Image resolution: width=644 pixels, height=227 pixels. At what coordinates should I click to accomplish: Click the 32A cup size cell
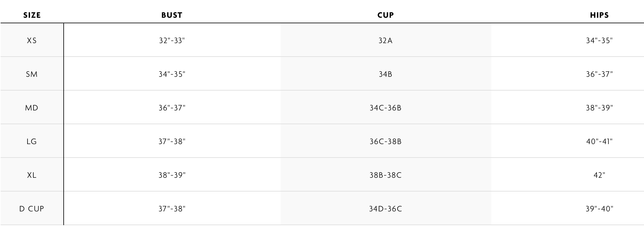point(385,41)
